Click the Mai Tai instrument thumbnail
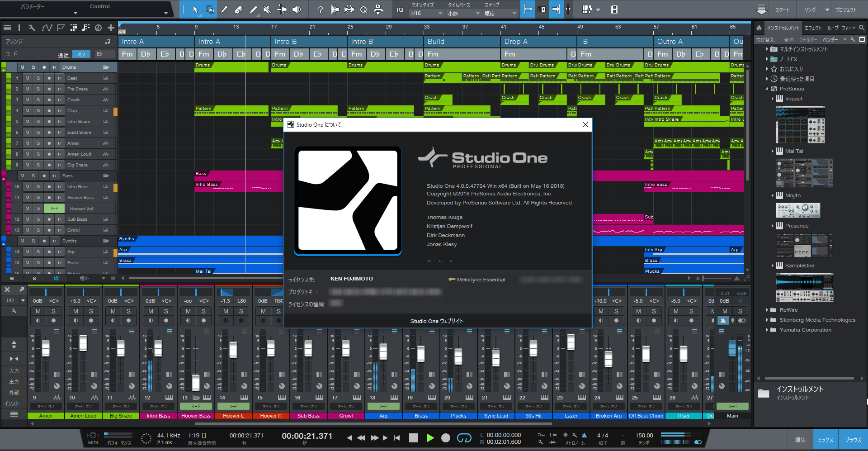Screen dimensions: 868x451 point(804,173)
